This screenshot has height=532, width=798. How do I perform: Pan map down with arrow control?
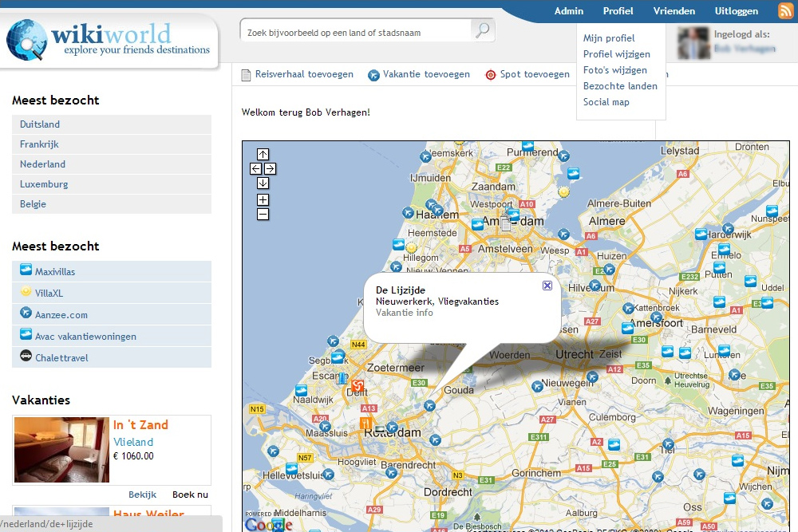click(263, 183)
